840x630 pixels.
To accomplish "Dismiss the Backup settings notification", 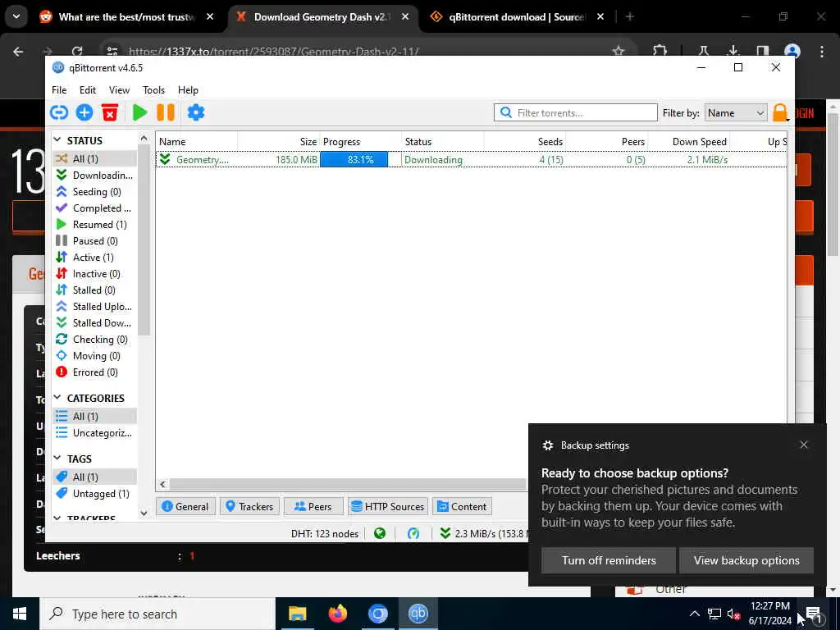I will click(804, 445).
